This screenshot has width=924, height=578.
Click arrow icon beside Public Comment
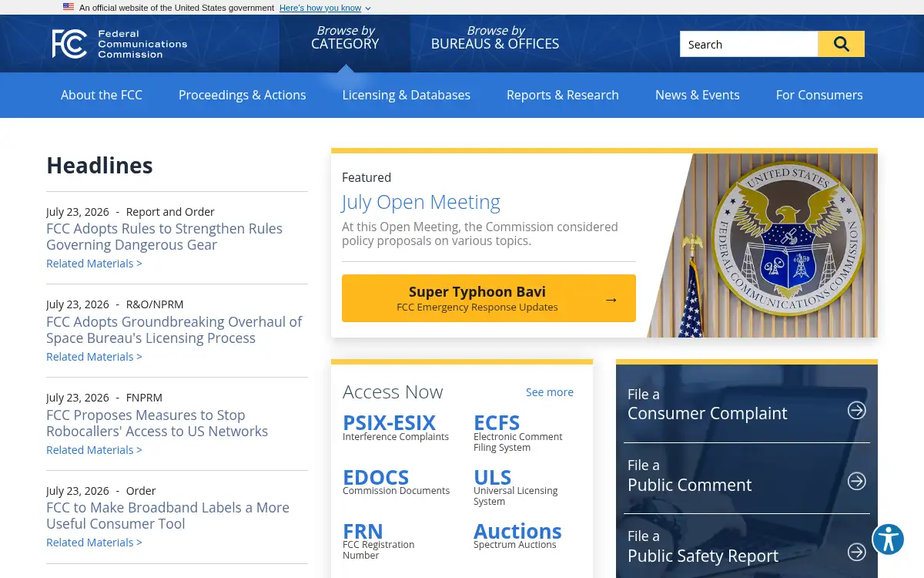pos(857,481)
